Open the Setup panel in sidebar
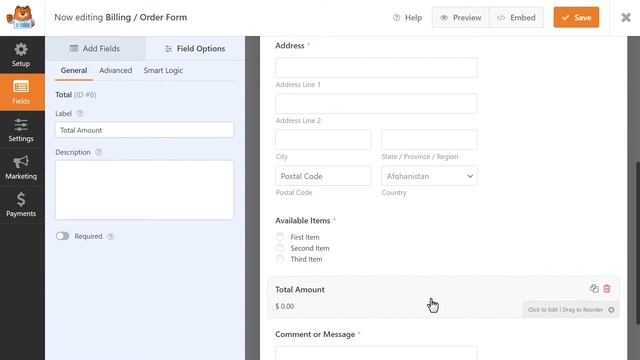Image resolution: width=640 pixels, height=360 pixels. coord(21,55)
